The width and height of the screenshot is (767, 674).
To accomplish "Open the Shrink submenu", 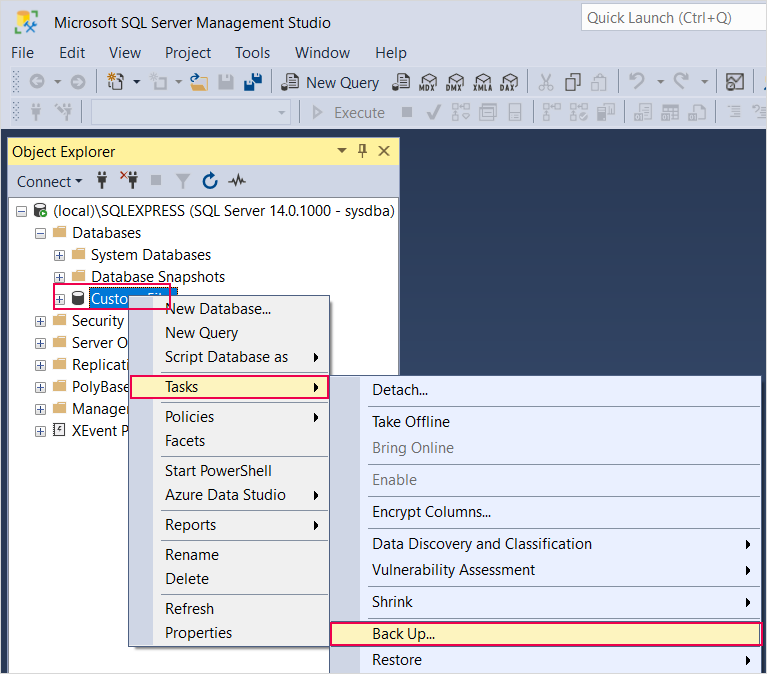I will pyautogui.click(x=546, y=602).
